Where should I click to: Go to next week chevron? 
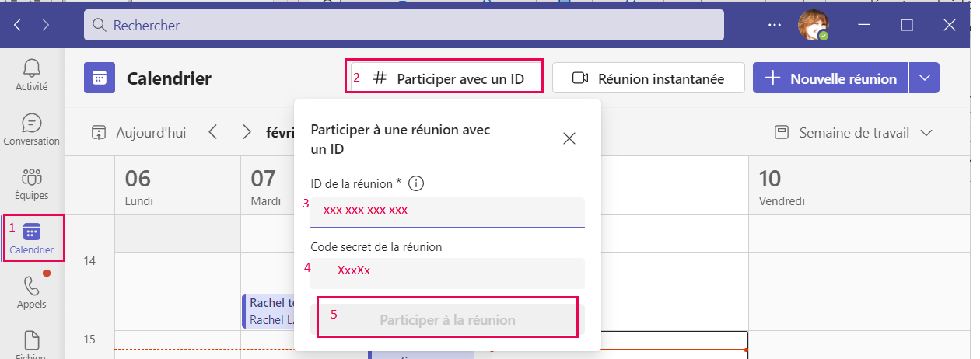point(247,132)
